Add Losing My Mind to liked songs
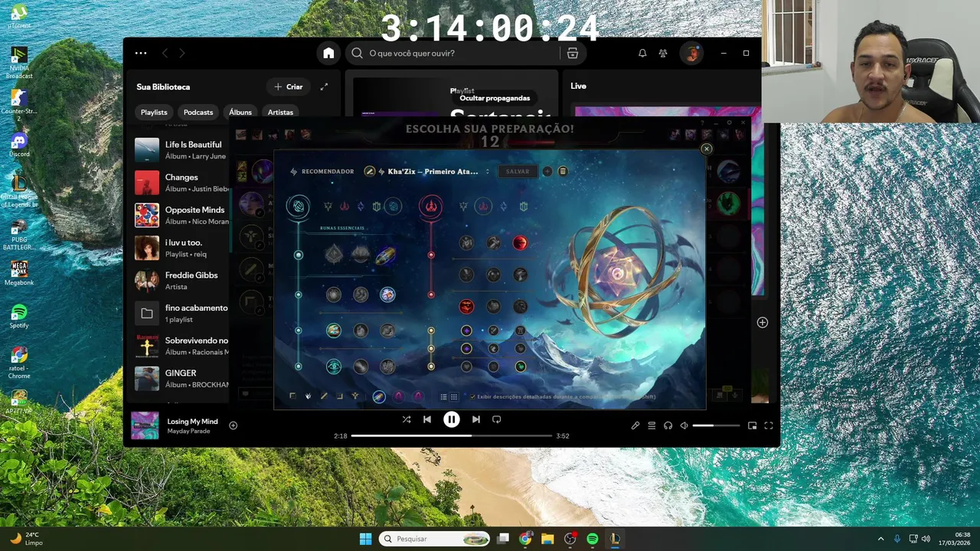Viewport: 980px width, 551px height. click(x=234, y=425)
